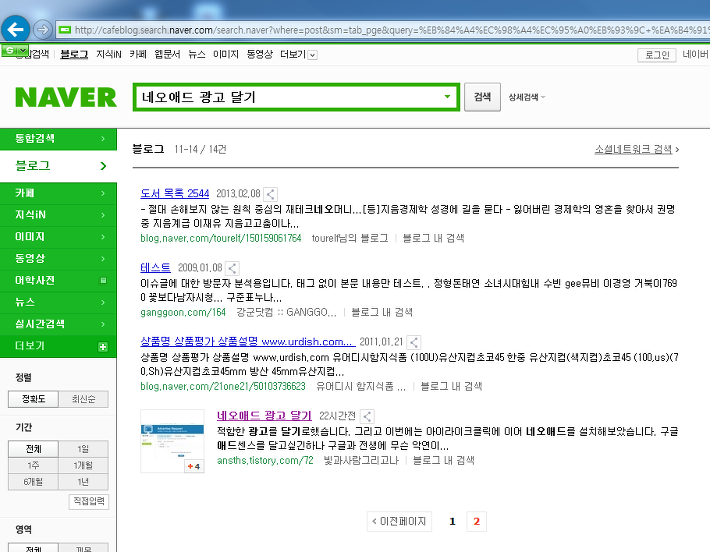
Task: Open 소셜네트워크 검색 link
Action: coord(637,149)
